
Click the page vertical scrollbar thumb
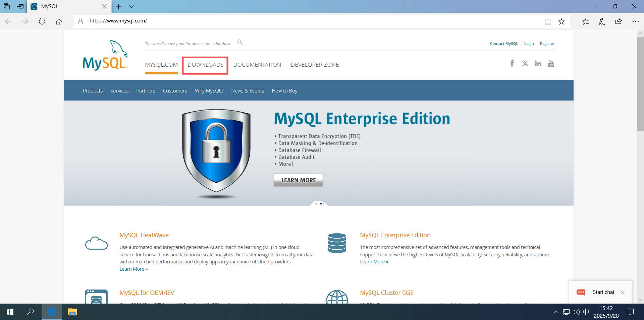coord(641,84)
